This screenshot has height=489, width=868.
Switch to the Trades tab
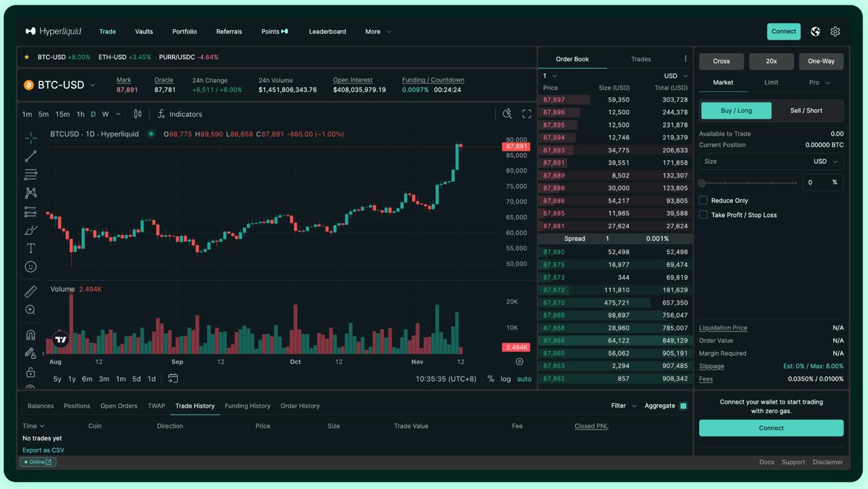pyautogui.click(x=641, y=59)
